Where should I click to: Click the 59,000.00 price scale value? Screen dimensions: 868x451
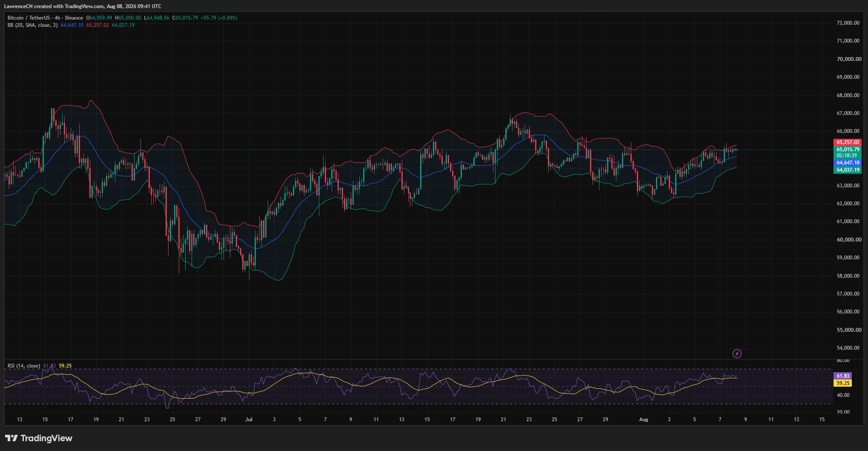point(848,258)
